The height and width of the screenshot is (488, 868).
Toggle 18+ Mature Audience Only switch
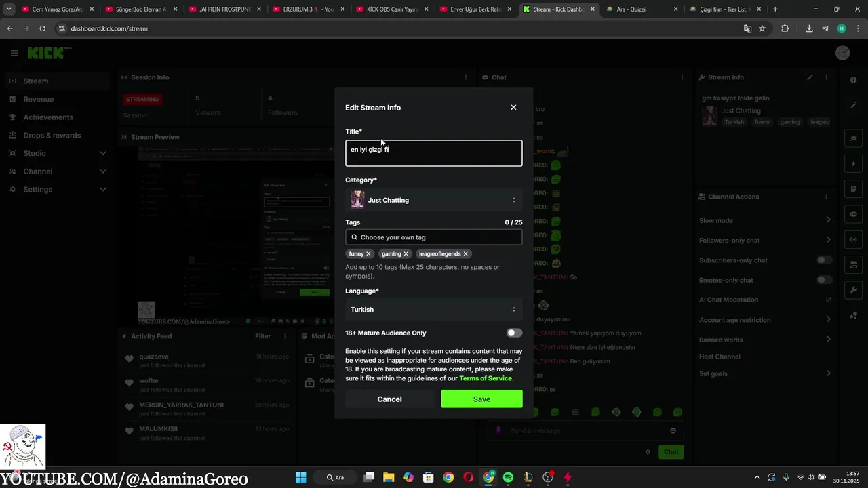click(x=514, y=333)
